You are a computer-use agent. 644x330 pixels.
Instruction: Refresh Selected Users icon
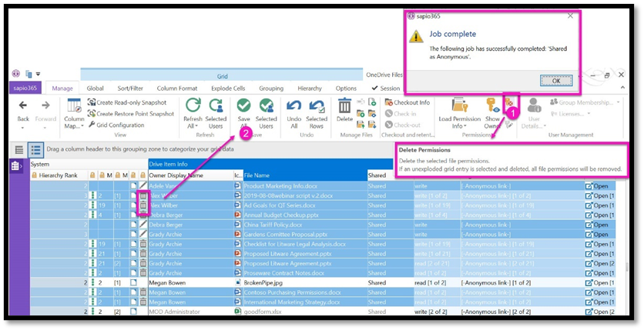(216, 105)
